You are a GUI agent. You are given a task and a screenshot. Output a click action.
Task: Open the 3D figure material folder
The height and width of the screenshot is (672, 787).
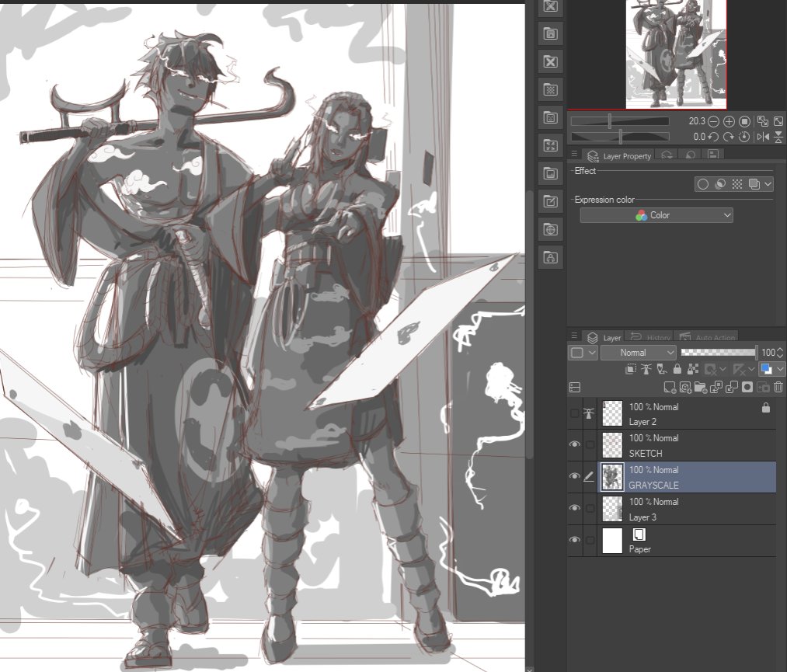[x=551, y=258]
